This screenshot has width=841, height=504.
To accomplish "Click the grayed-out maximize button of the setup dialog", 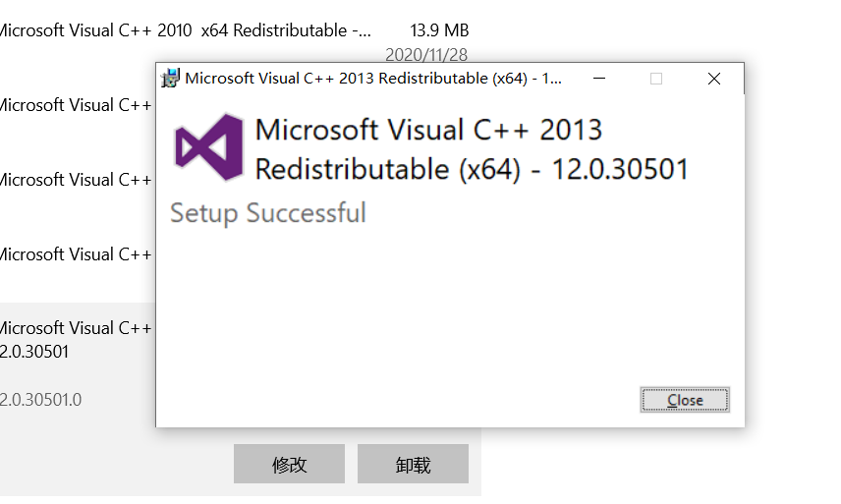I will 656,79.
